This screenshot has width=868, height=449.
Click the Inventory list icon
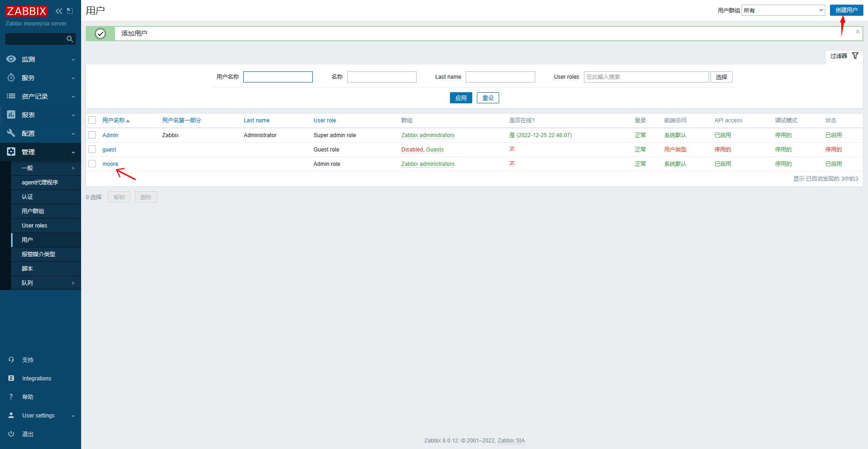11,96
